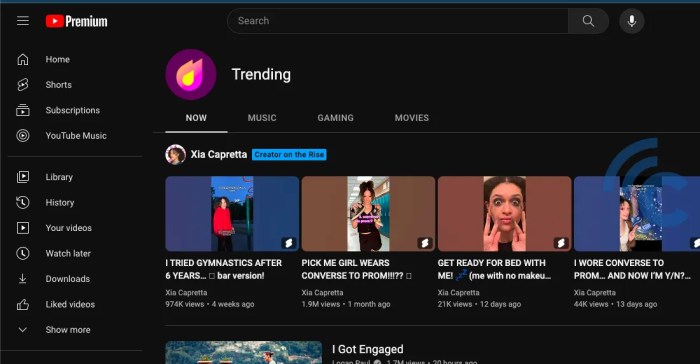Viewport: 700px width, 364px height.
Task: Click the Creator on the Rise badge
Action: 289,155
